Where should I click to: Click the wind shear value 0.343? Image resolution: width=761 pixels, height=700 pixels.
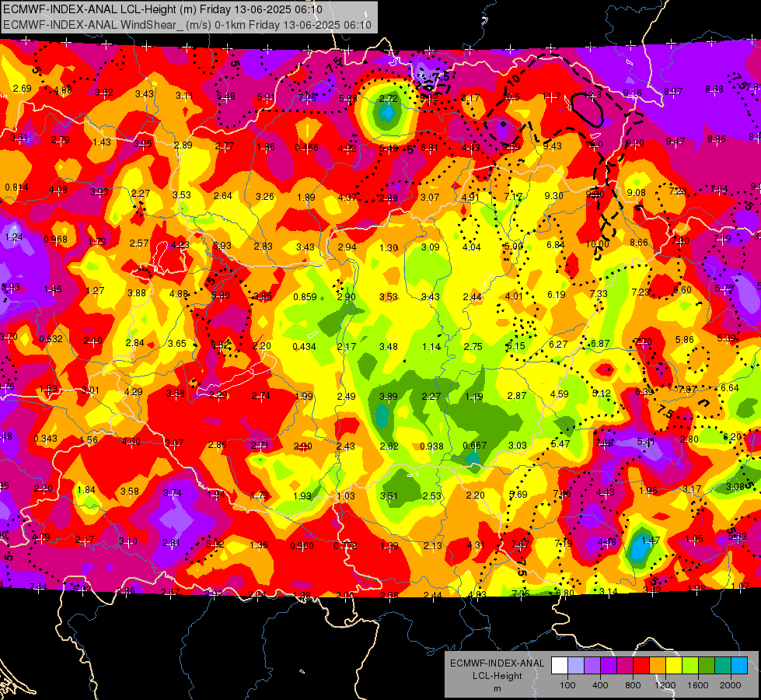coord(46,438)
